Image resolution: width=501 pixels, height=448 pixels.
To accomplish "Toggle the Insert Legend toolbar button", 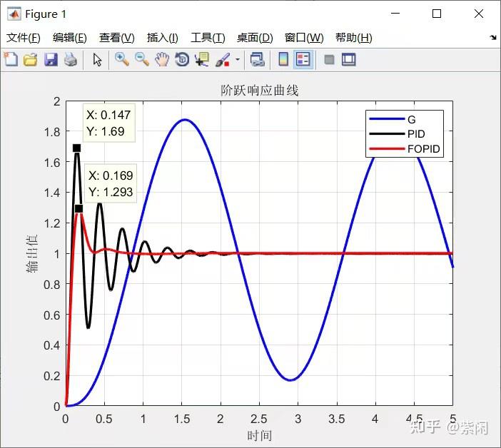I will 303,59.
